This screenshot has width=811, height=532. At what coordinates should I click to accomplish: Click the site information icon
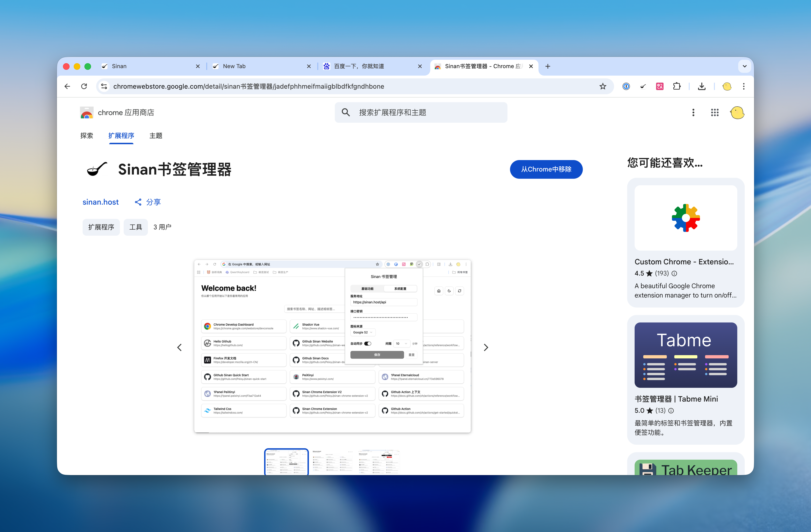coord(104,86)
